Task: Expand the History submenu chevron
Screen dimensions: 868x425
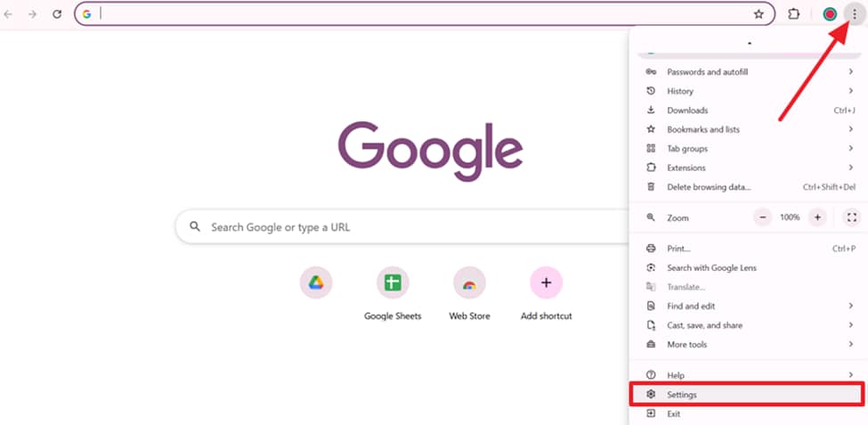Action: pyautogui.click(x=851, y=91)
